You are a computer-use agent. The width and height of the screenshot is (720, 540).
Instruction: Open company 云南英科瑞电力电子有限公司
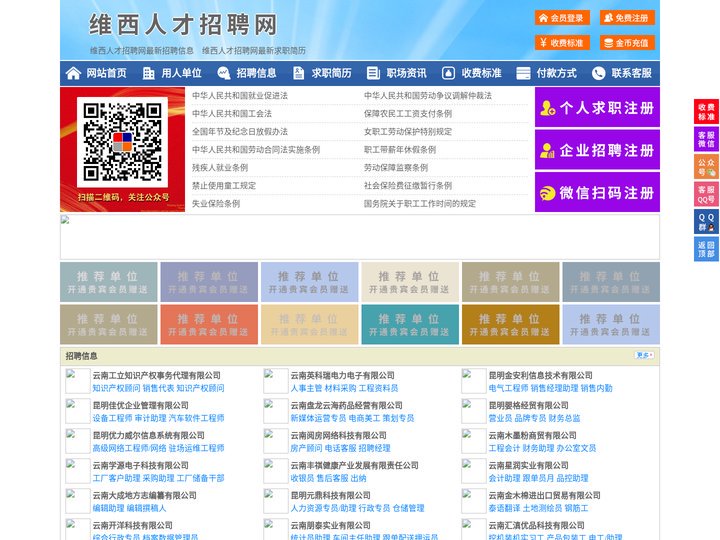[x=343, y=375]
